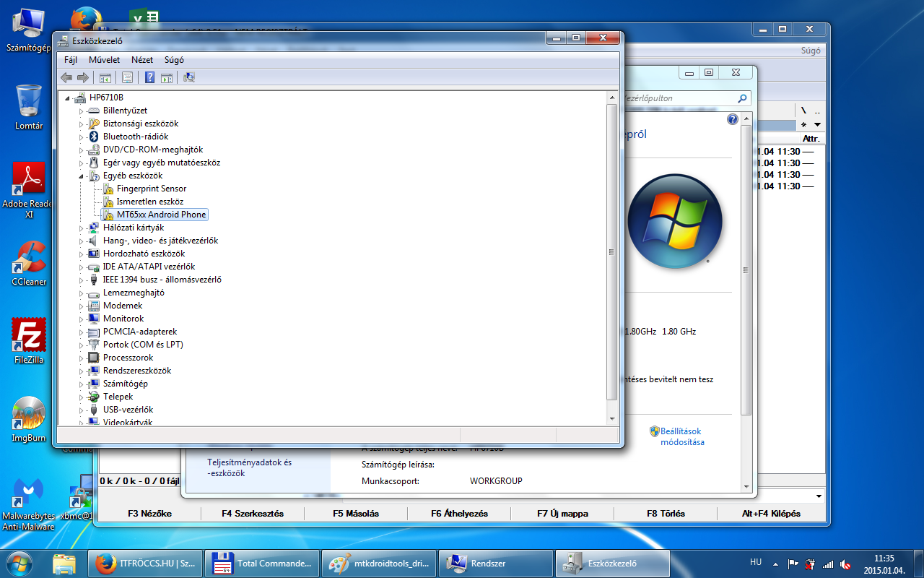Click the blue Help question-mark toolbar icon
Viewport: 924px width, 578px height.
coord(149,77)
